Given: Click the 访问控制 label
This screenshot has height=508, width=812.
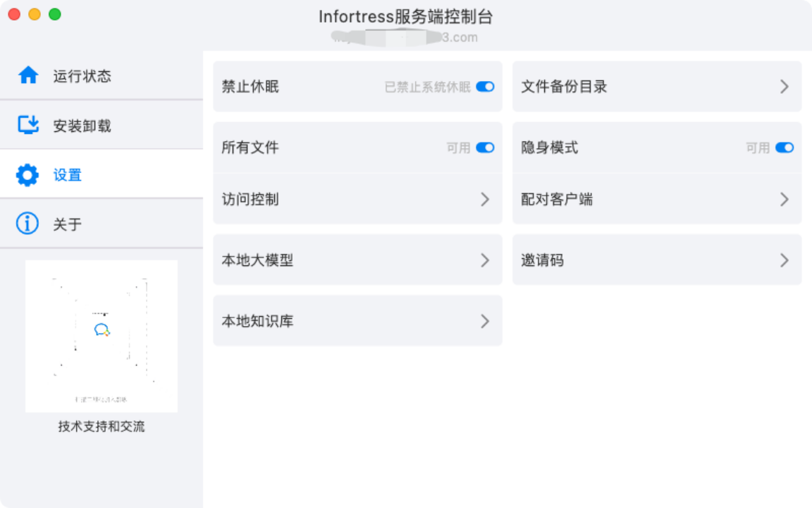Looking at the screenshot, I should click(x=250, y=199).
